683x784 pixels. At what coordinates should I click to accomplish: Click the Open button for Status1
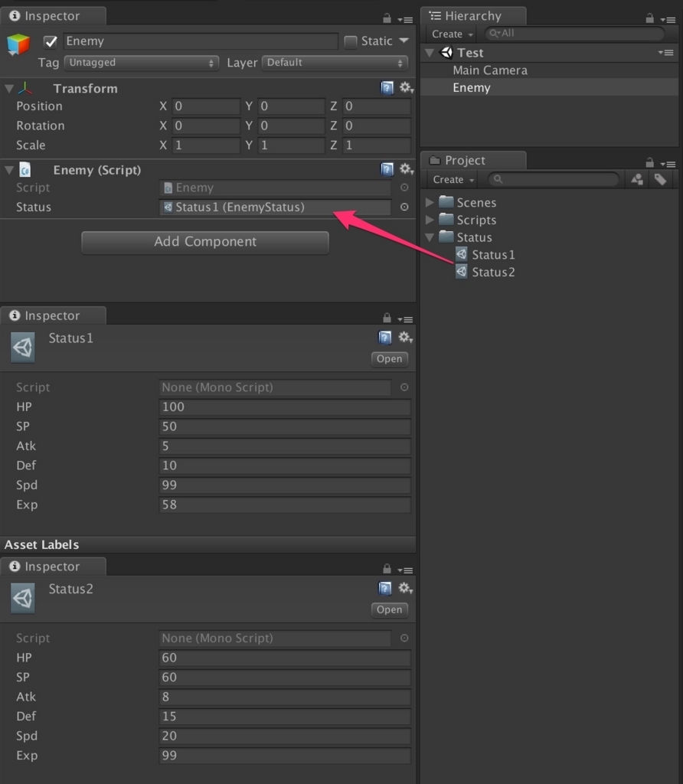389,358
